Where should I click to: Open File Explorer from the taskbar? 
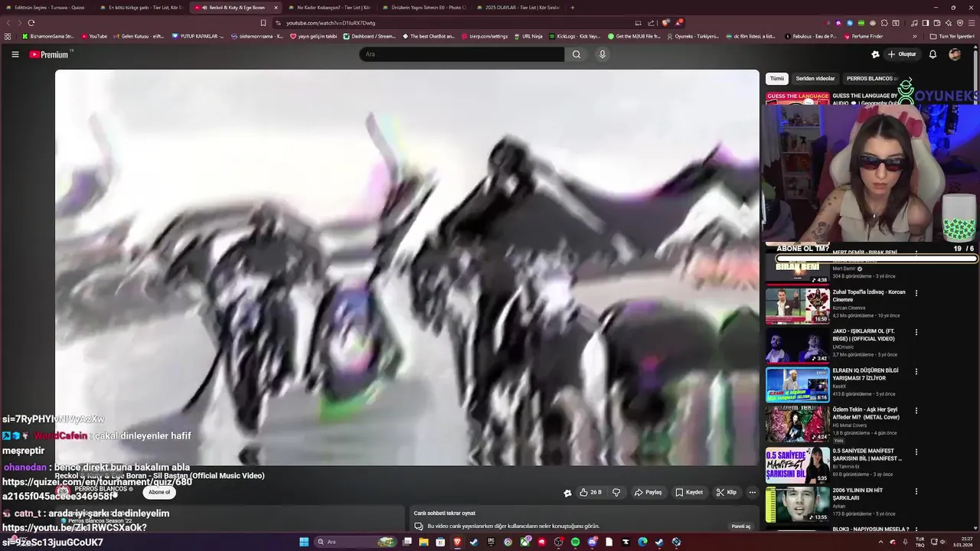click(x=423, y=542)
